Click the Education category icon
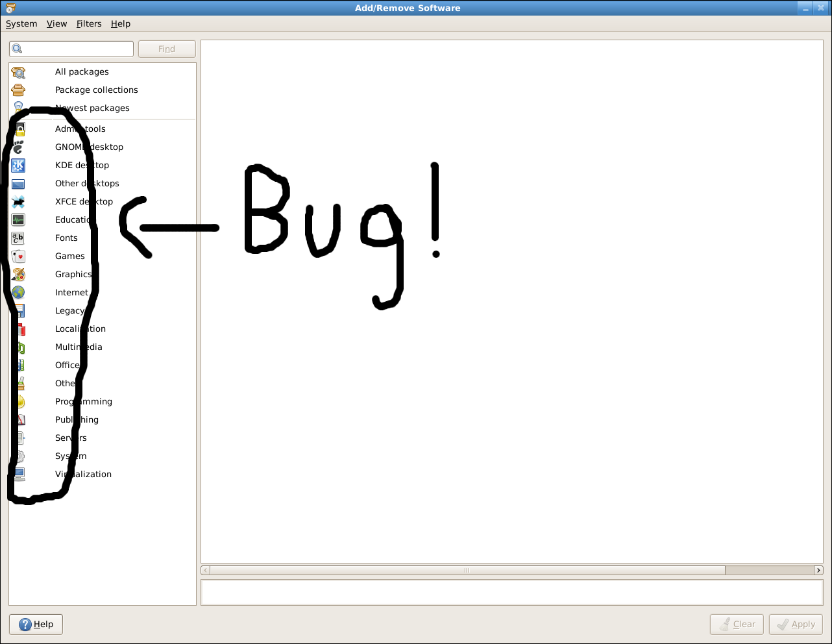The image size is (832, 644). (x=18, y=220)
